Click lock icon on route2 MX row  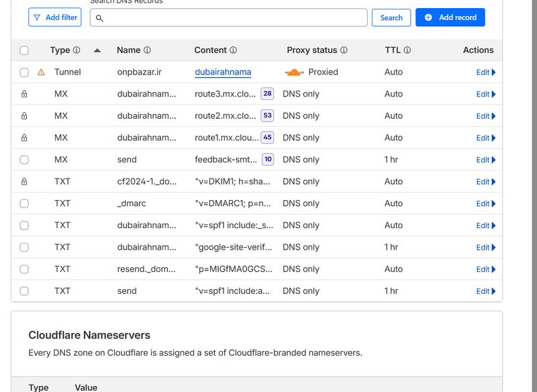click(24, 115)
